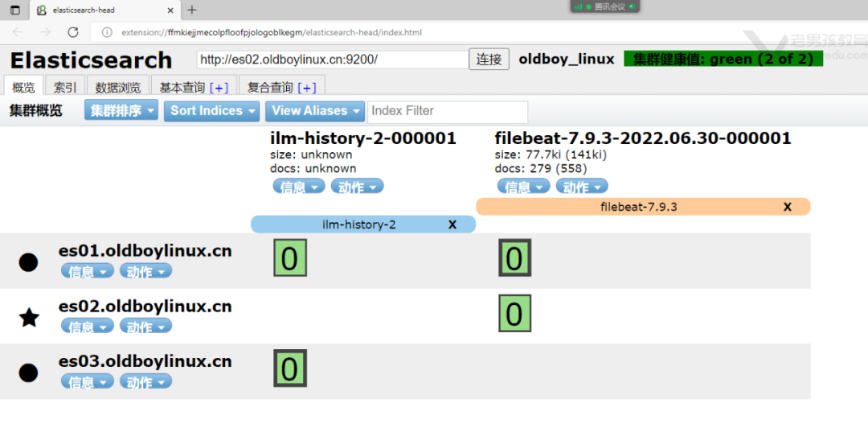Click the green cluster health status indicator
Viewport: 868px width, 428px height.
723,60
